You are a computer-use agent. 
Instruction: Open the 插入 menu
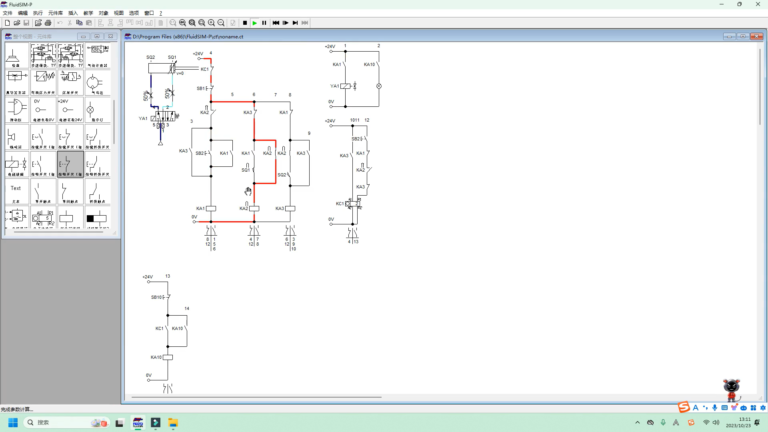(73, 13)
